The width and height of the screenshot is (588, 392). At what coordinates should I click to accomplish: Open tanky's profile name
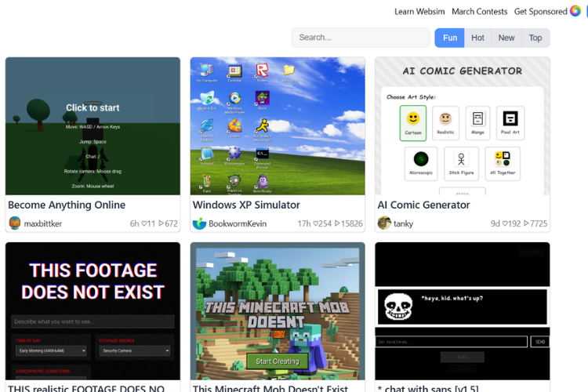(x=403, y=223)
